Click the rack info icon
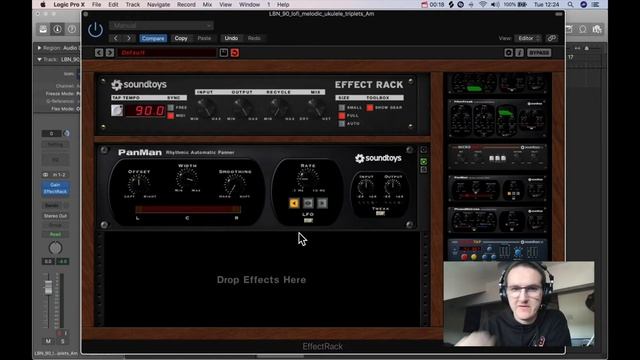Viewport: 640px width, 360px height. [519, 53]
